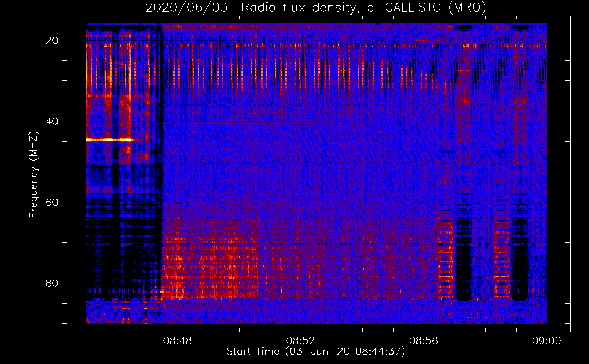Click the 40 frequency tick label
This screenshot has height=364, width=589.
[52, 121]
